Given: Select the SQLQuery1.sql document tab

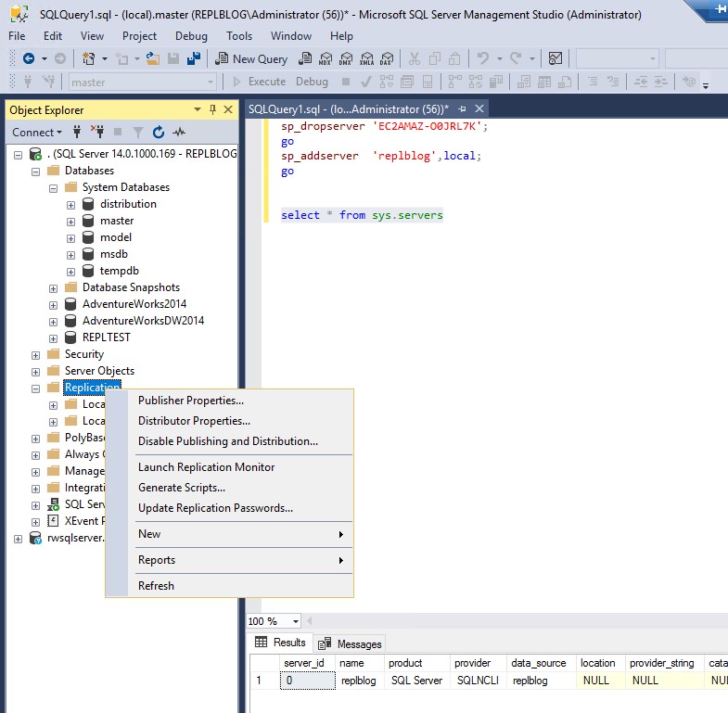Looking at the screenshot, I should point(348,109).
